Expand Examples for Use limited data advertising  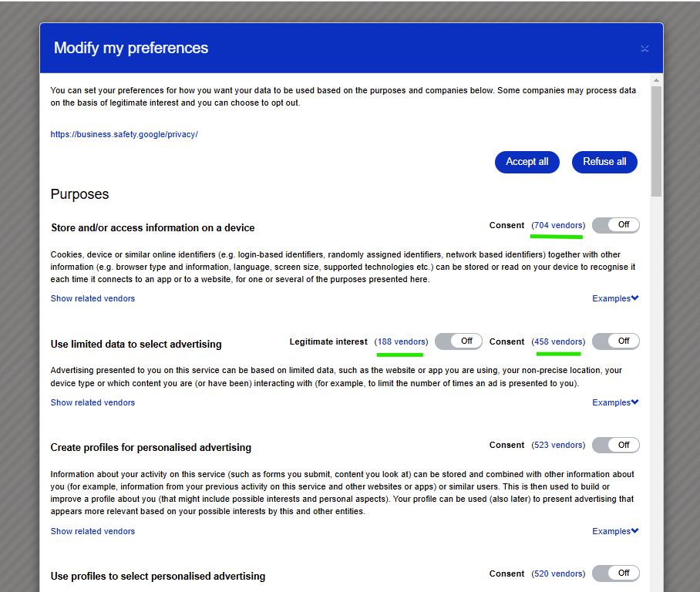point(615,402)
